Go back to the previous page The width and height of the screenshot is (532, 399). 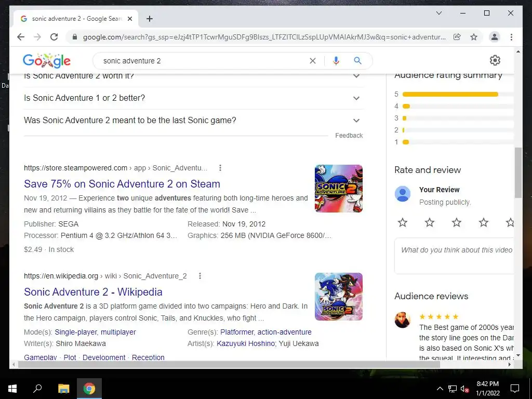click(x=21, y=37)
